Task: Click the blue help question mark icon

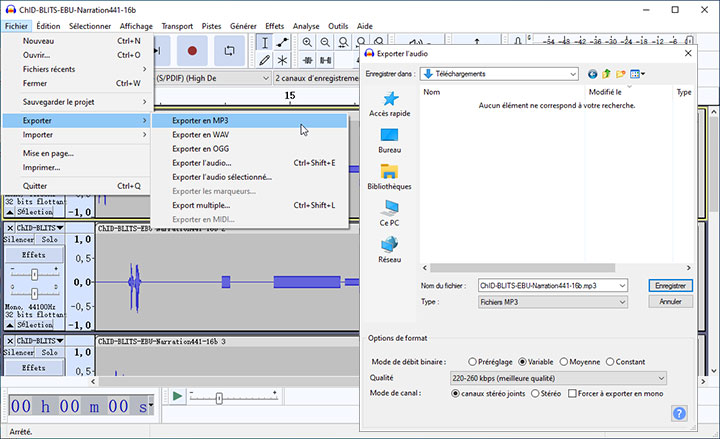Action: (679, 412)
